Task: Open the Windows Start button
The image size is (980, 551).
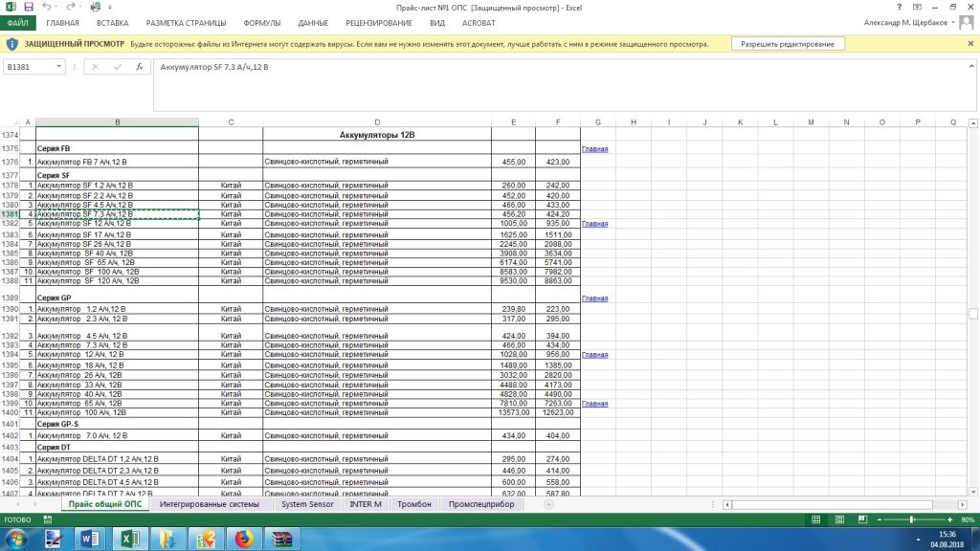Action: coord(15,539)
